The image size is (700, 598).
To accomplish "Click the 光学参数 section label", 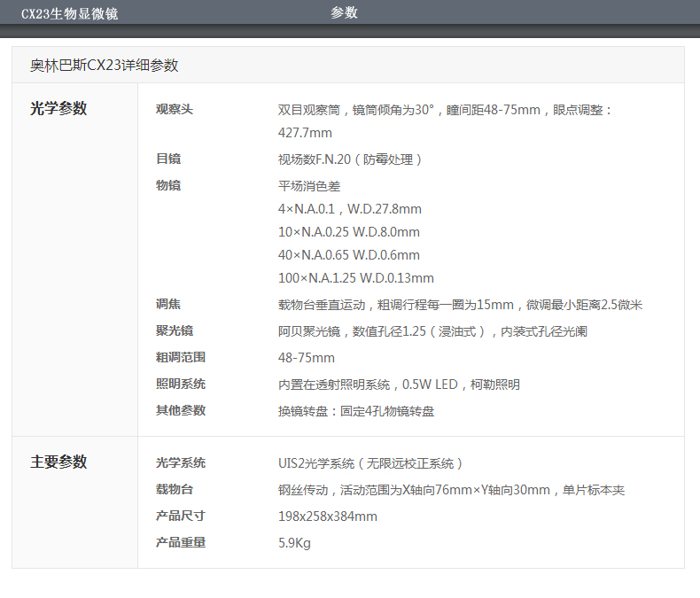I will (x=58, y=108).
